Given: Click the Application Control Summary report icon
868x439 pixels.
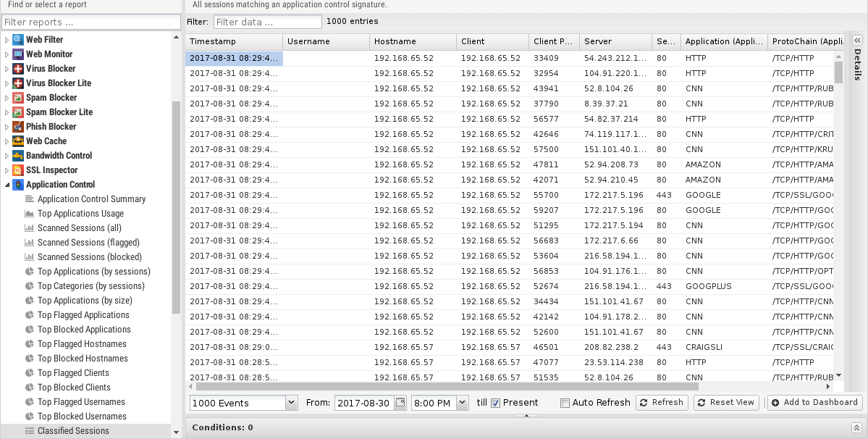Looking at the screenshot, I should [x=30, y=198].
